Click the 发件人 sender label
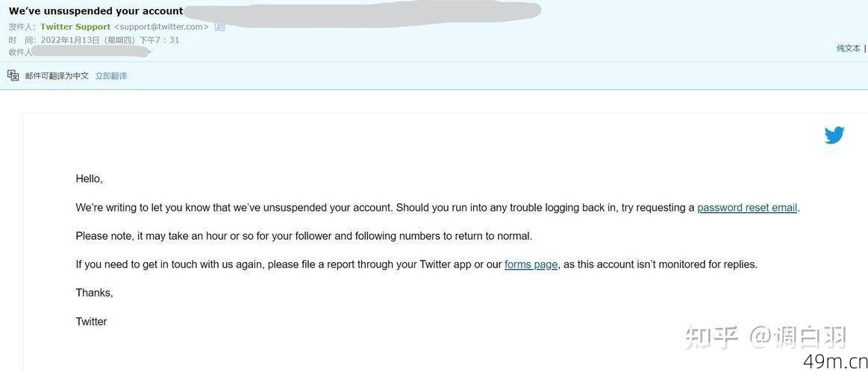Screen dimensions: 868x372 [x=22, y=27]
